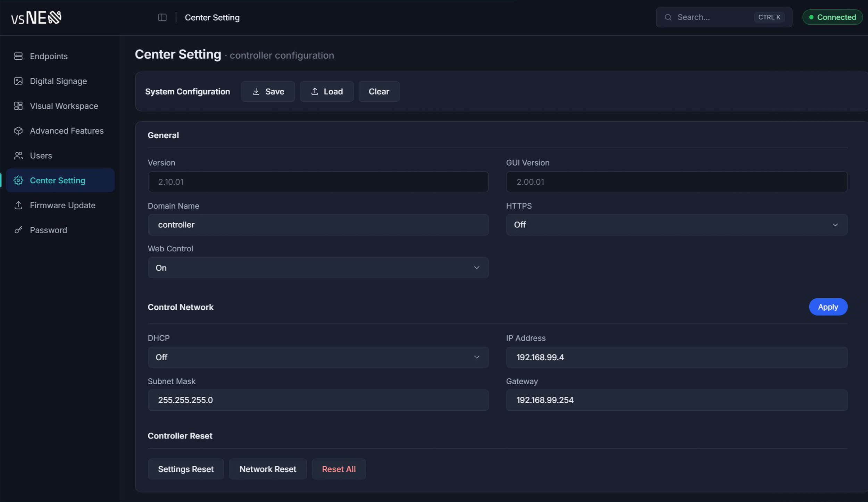Image resolution: width=868 pixels, height=502 pixels.
Task: Click the Gateway field 192.168.99.254
Action: pyautogui.click(x=677, y=400)
